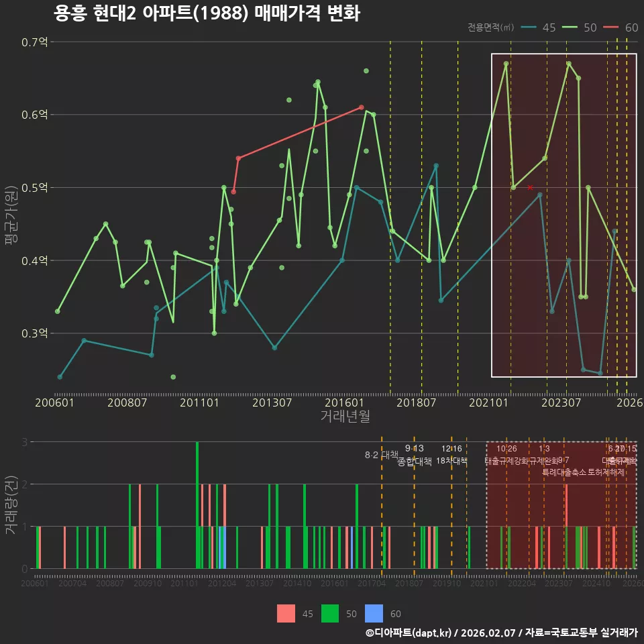Click the 디아파트(dapt.kr) source credit

point(409,633)
